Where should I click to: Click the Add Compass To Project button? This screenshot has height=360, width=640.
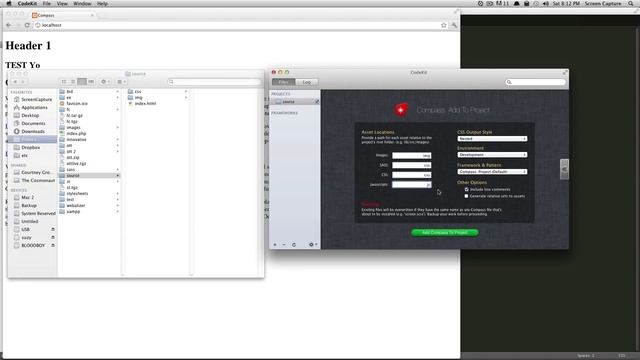pos(445,233)
